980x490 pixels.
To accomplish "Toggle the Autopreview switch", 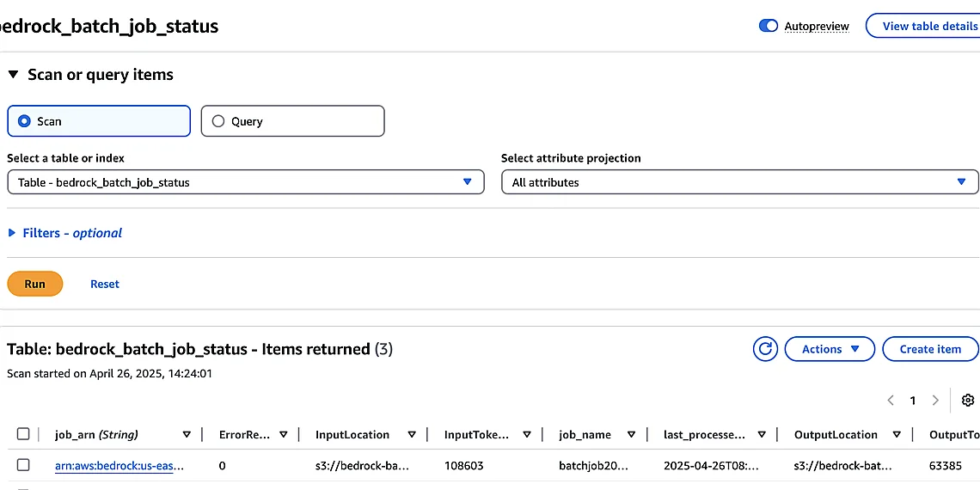I will pos(769,26).
